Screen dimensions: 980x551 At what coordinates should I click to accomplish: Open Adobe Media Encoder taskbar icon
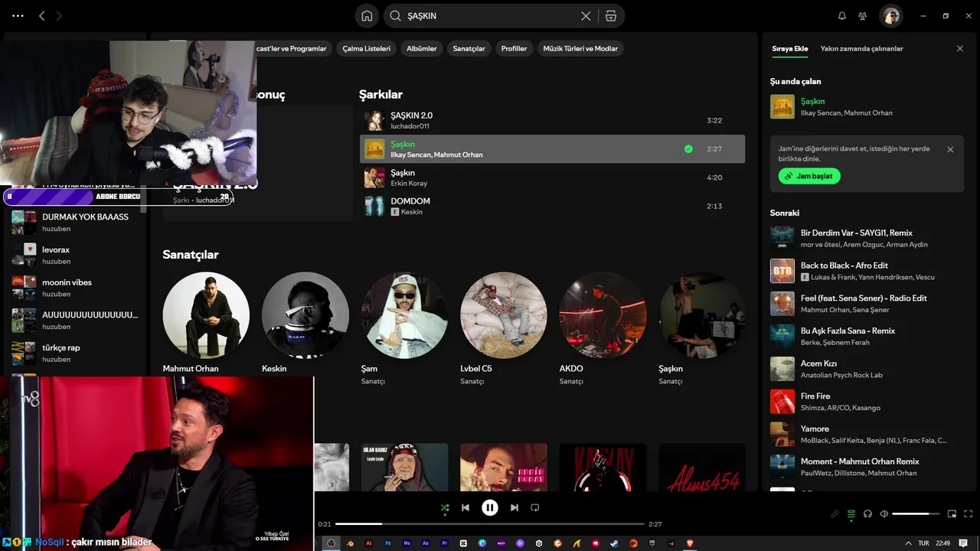[x=407, y=543]
